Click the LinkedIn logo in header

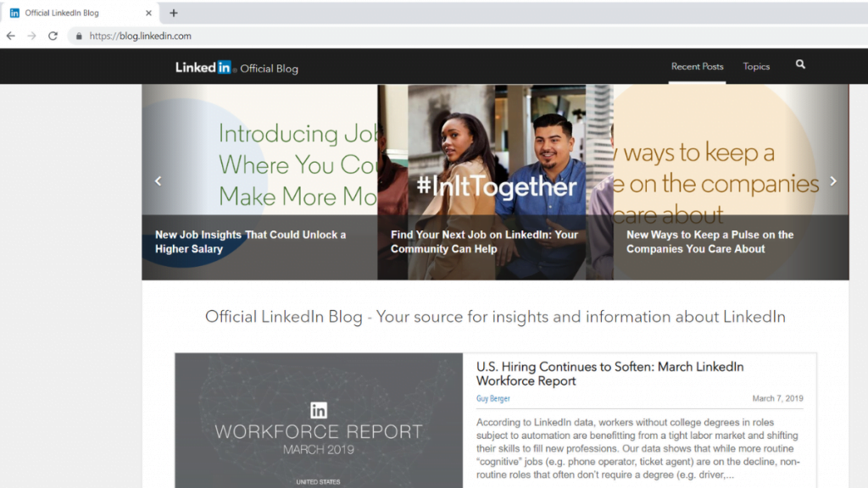coord(203,68)
